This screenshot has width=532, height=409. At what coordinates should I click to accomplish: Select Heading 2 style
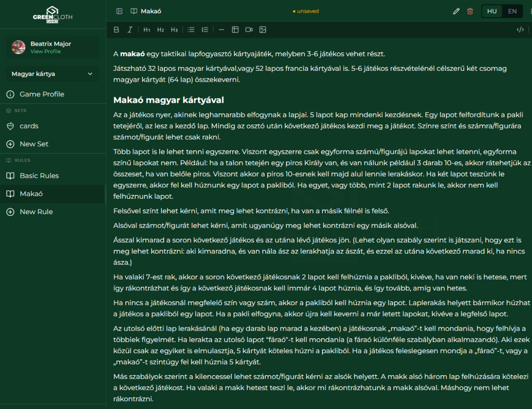(x=161, y=29)
